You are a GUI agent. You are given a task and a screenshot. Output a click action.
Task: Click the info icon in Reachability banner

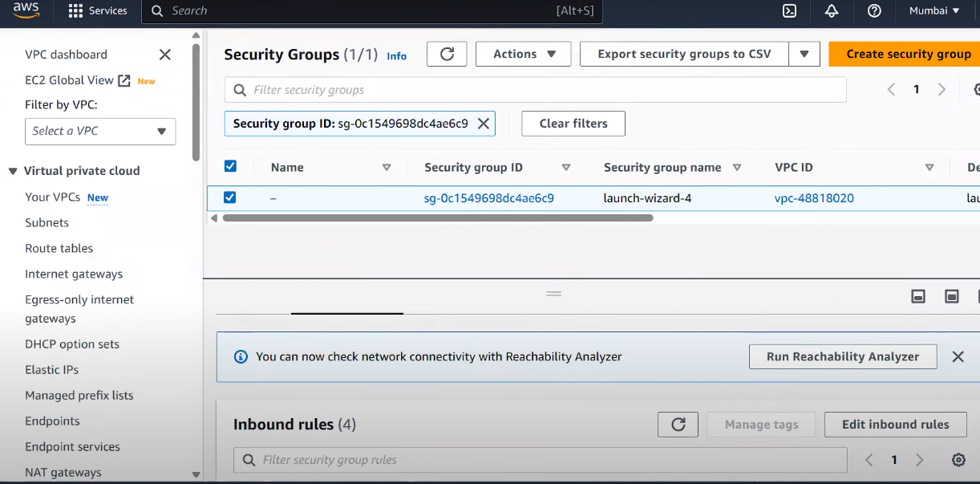point(241,356)
